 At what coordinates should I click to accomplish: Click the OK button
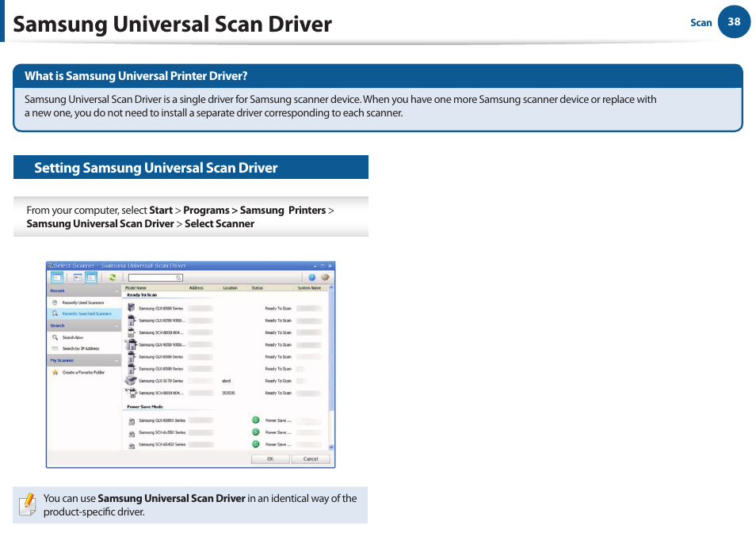pos(270,459)
